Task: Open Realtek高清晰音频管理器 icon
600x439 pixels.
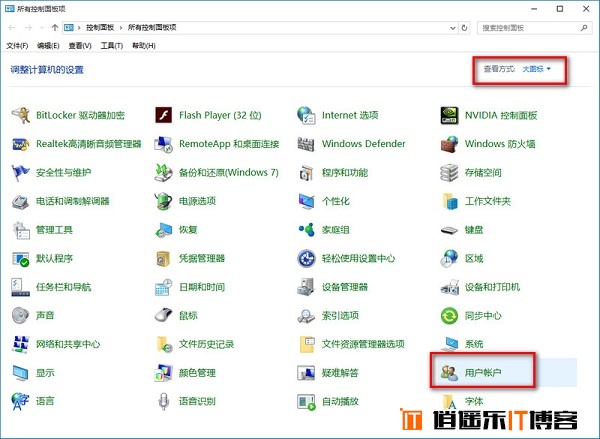Action: [x=20, y=144]
